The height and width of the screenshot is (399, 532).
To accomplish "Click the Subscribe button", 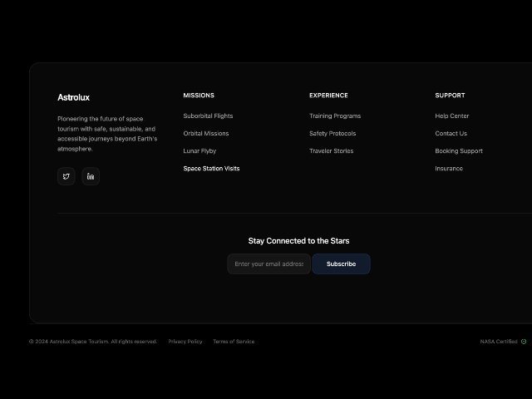I will 341,264.
